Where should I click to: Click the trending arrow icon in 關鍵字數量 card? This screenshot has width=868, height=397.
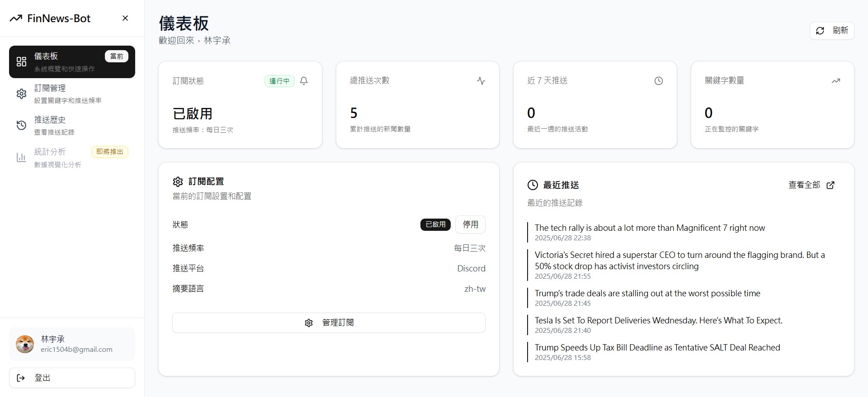pos(836,81)
